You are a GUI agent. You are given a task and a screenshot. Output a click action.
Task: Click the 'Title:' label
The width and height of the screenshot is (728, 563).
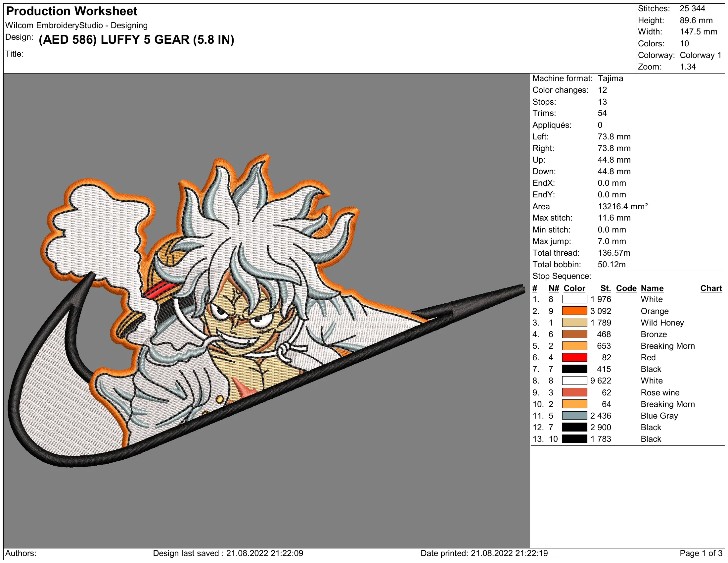[x=14, y=54]
